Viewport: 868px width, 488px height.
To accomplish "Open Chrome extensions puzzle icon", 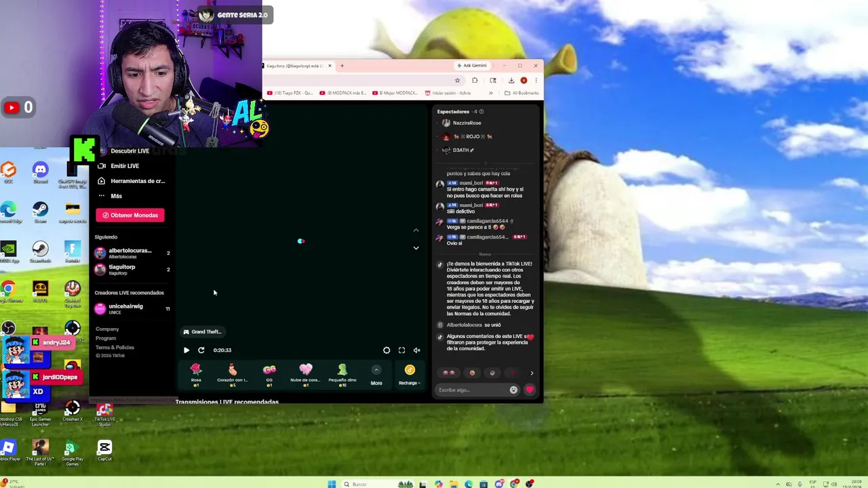I will coord(475,80).
